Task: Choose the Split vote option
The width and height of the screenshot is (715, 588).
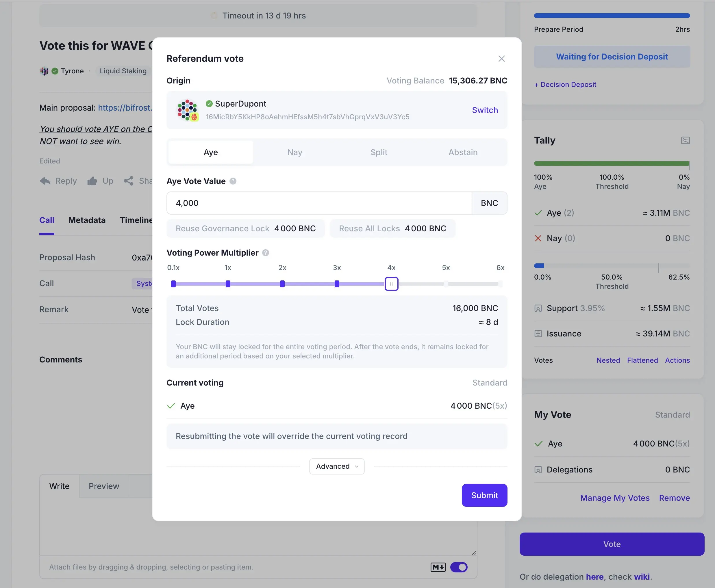Action: (x=379, y=152)
